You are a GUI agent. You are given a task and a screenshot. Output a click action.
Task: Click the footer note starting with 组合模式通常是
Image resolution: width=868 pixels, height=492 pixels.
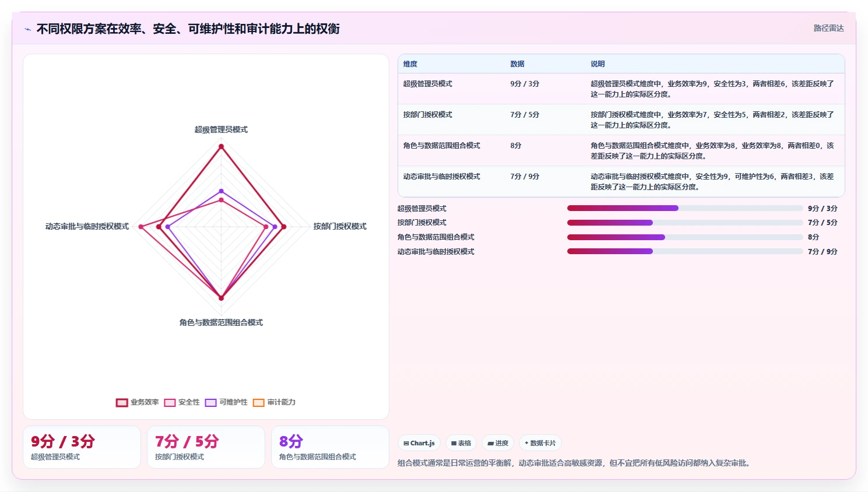point(575,463)
